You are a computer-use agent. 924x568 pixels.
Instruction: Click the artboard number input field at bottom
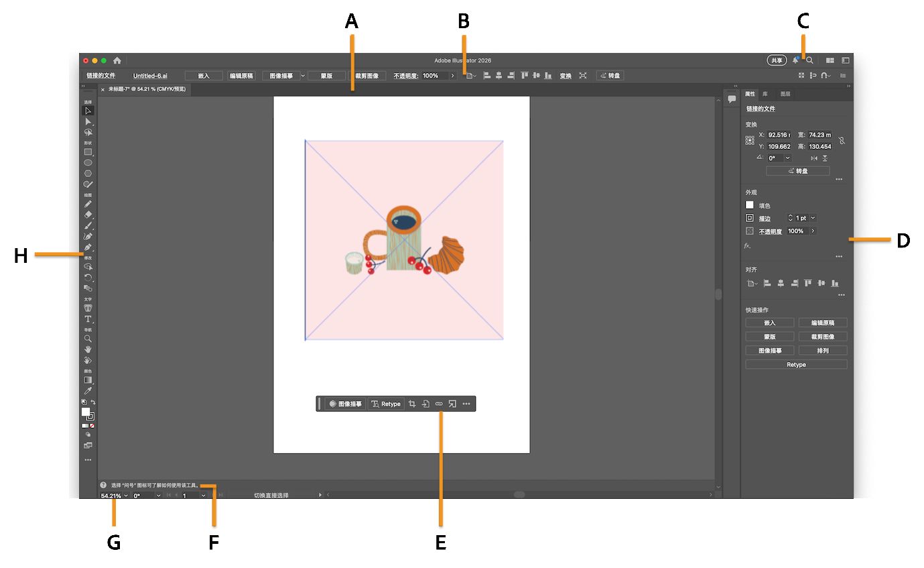click(x=186, y=495)
